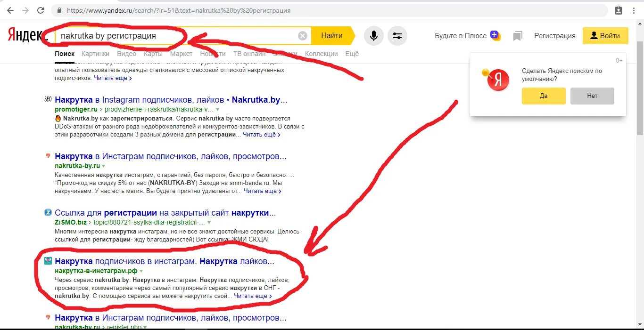Screen dimensions: 644x330
Task: Start voice search with the microphone icon
Action: coord(374,36)
